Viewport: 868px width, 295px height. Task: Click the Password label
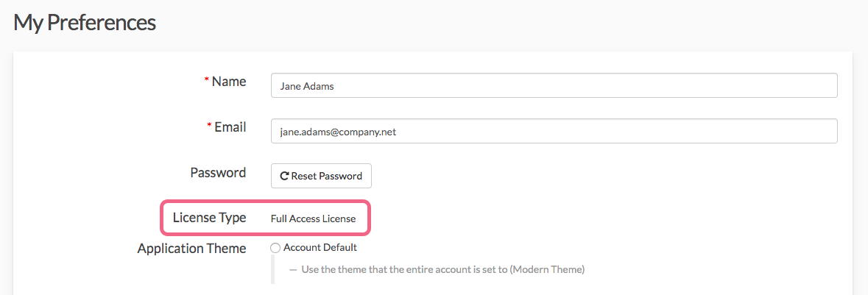pos(218,173)
